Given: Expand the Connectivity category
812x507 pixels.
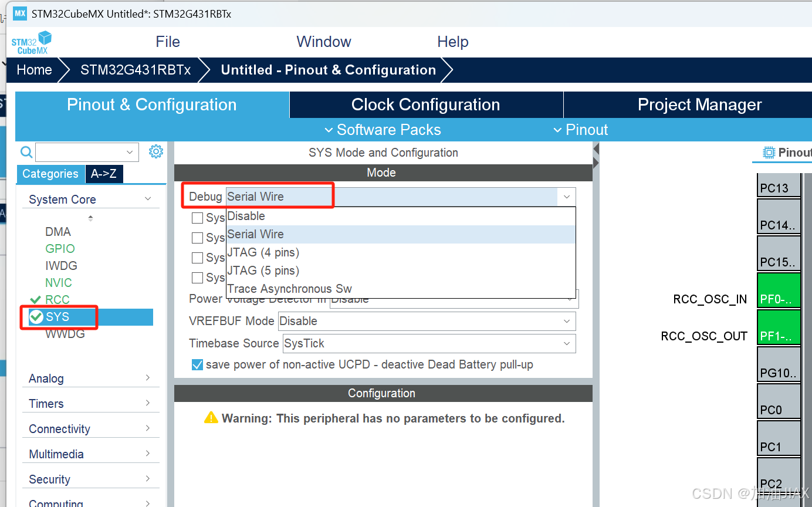Looking at the screenshot, I should point(90,429).
